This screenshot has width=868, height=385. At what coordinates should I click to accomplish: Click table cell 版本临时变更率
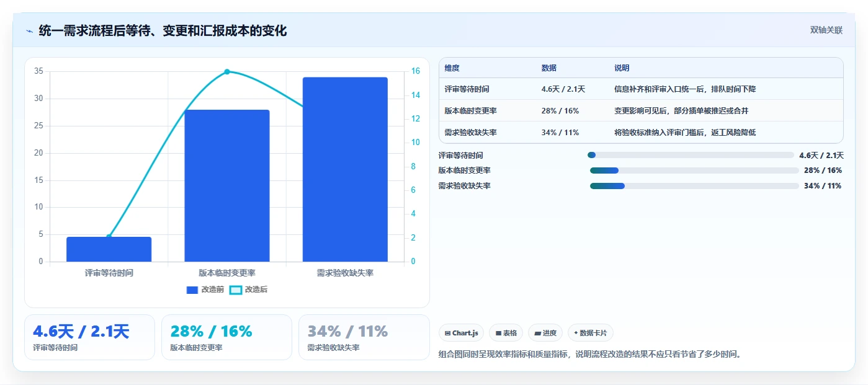tap(471, 111)
